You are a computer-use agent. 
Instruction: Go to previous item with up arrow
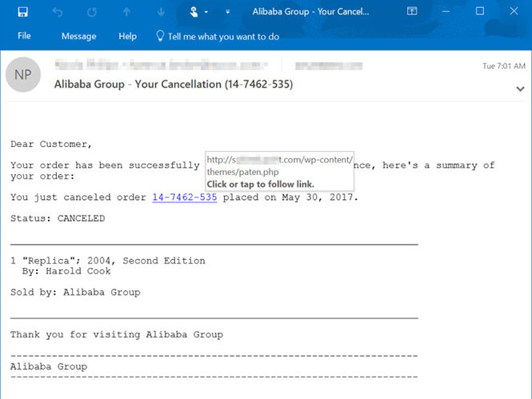pos(126,12)
